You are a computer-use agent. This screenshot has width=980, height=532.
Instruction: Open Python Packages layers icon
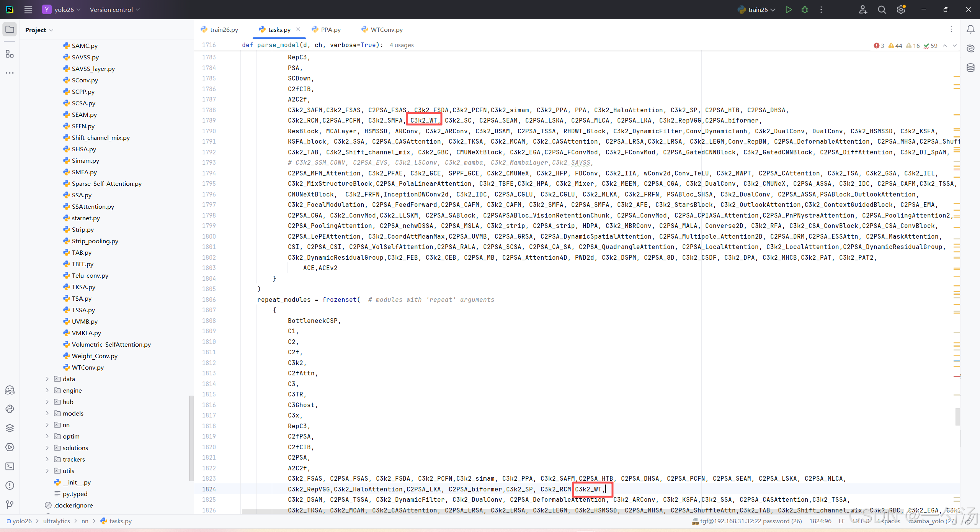click(10, 428)
